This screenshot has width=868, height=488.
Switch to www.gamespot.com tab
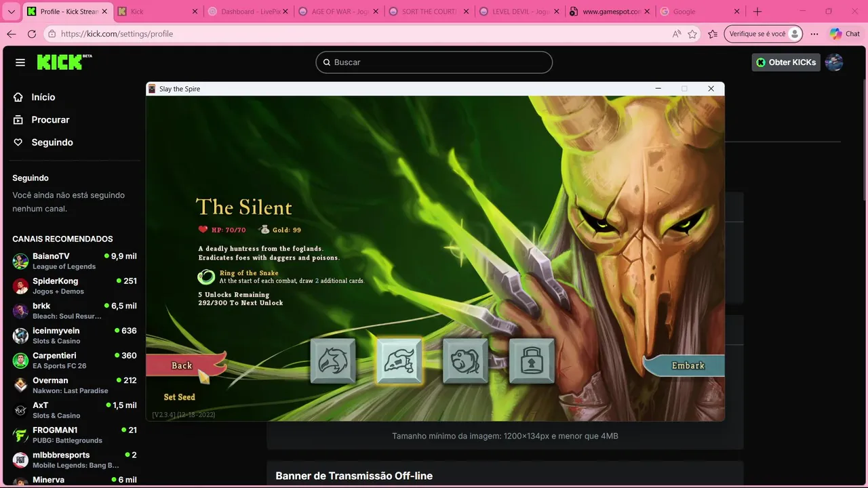click(609, 12)
